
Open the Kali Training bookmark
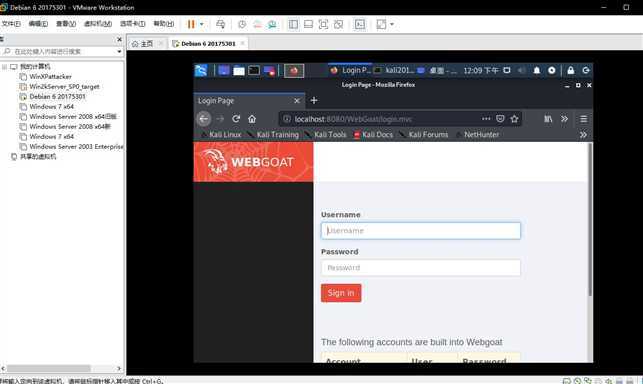pyautogui.click(x=274, y=135)
